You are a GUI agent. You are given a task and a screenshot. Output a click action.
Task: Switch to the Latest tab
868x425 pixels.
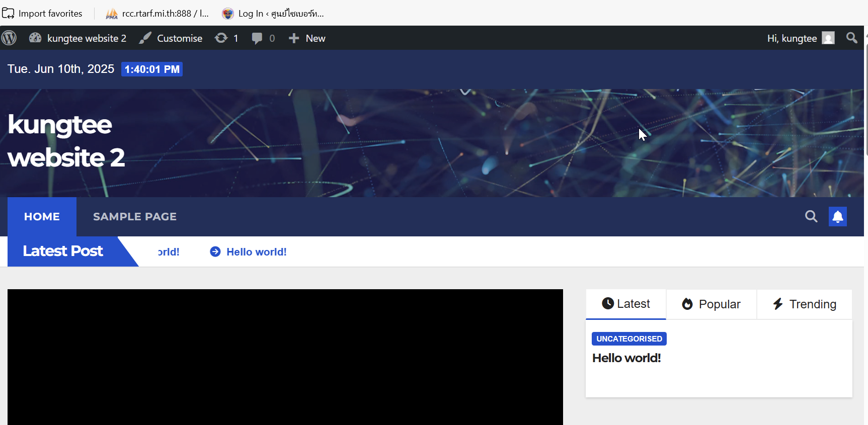coord(626,304)
